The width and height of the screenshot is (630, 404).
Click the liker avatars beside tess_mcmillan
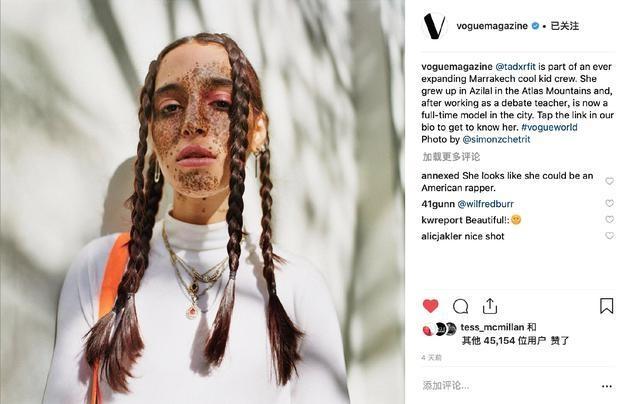click(439, 329)
